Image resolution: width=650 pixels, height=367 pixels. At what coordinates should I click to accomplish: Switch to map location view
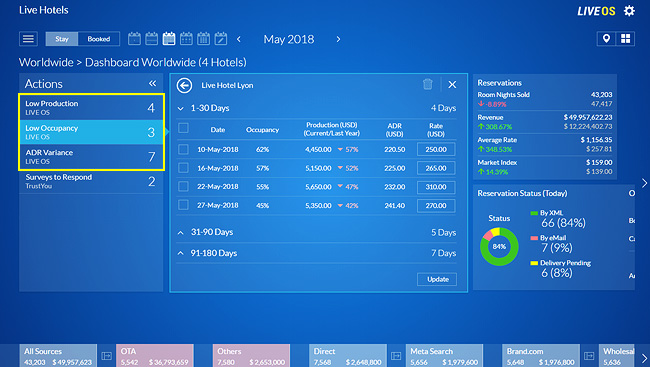606,39
